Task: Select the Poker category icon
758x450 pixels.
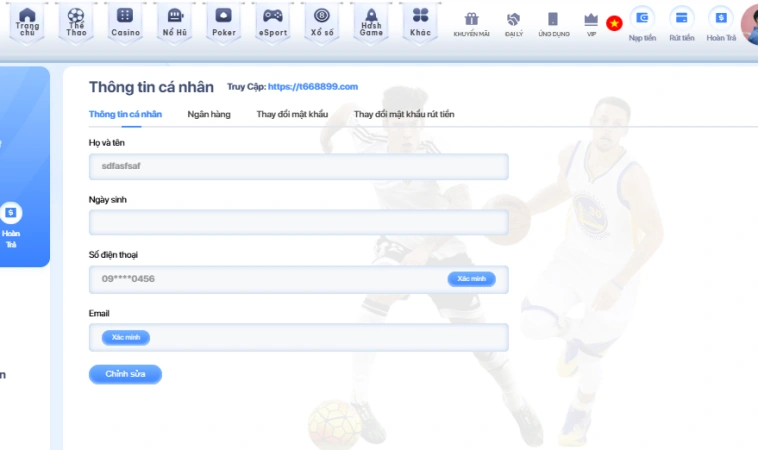Action: (223, 20)
